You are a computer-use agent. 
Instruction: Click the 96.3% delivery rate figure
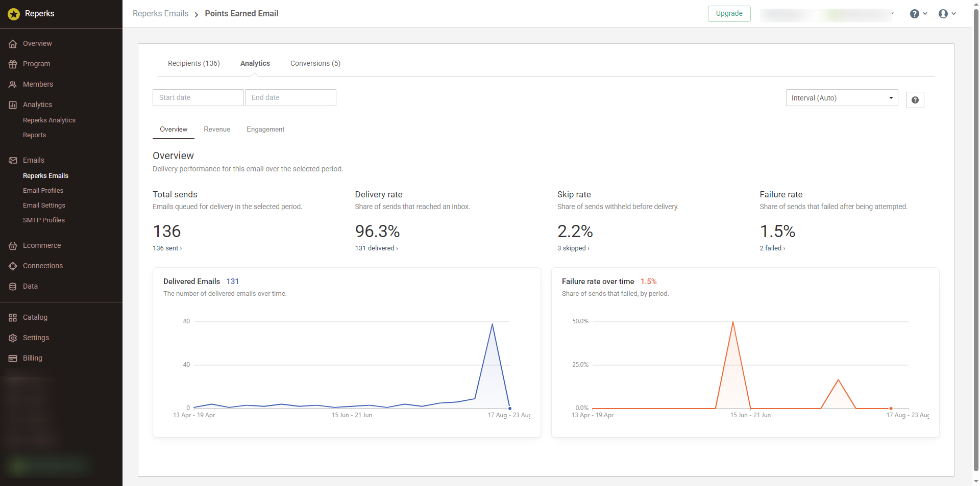point(377,232)
